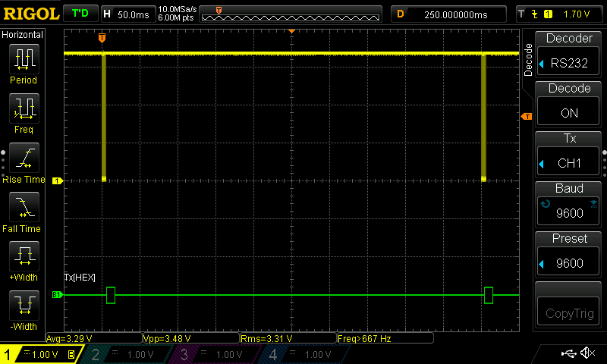This screenshot has width=607, height=364.
Task: Click the second green decoded data packet
Action: pos(489,295)
